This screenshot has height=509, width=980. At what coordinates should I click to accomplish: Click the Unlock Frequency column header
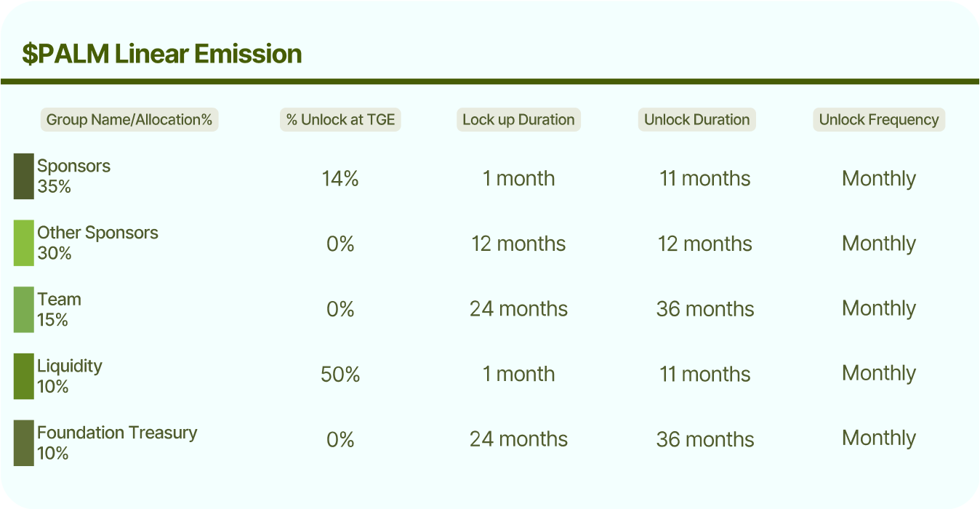point(879,120)
